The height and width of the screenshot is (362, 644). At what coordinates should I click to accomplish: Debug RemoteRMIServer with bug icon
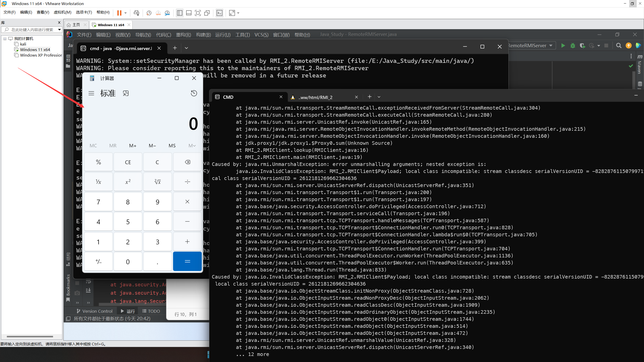pos(573,46)
